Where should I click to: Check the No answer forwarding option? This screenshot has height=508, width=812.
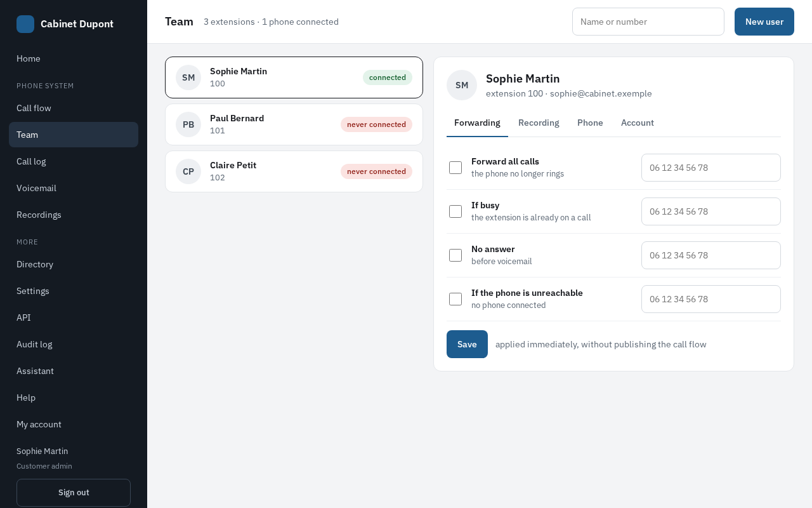455,255
